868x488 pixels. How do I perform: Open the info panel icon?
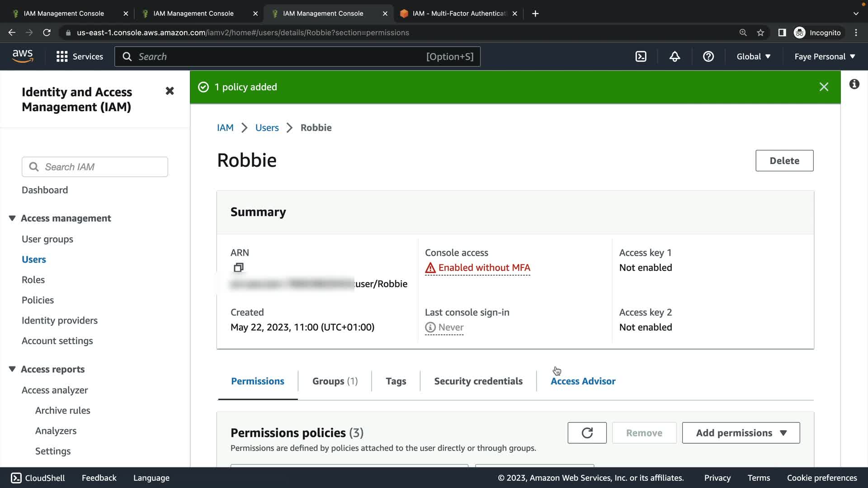(854, 84)
